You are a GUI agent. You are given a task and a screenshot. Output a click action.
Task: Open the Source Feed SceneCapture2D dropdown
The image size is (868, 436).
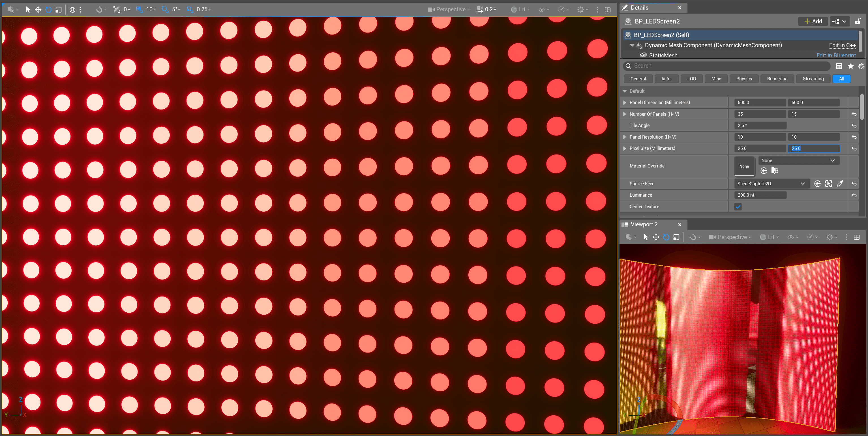[771, 184]
